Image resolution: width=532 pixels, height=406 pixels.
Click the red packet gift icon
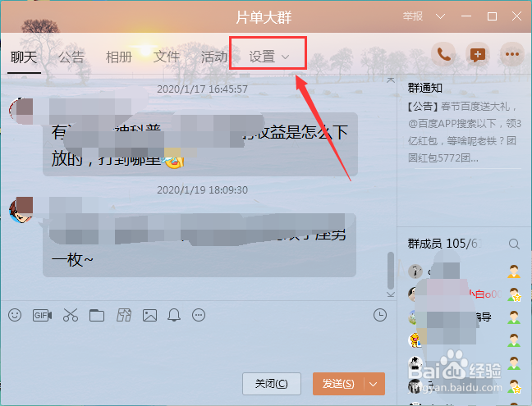coord(124,315)
